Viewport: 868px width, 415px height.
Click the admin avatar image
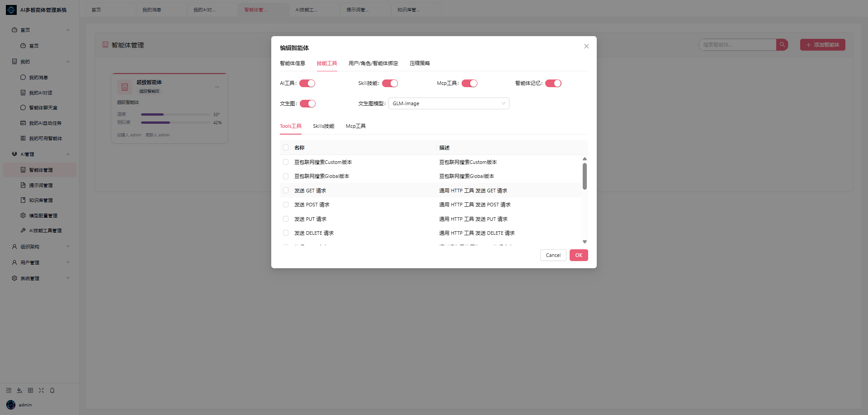coord(11,405)
